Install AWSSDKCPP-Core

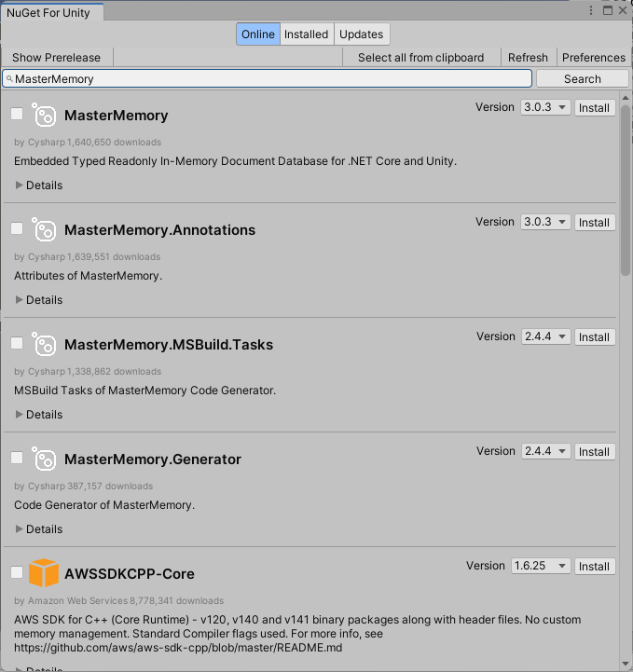click(595, 567)
